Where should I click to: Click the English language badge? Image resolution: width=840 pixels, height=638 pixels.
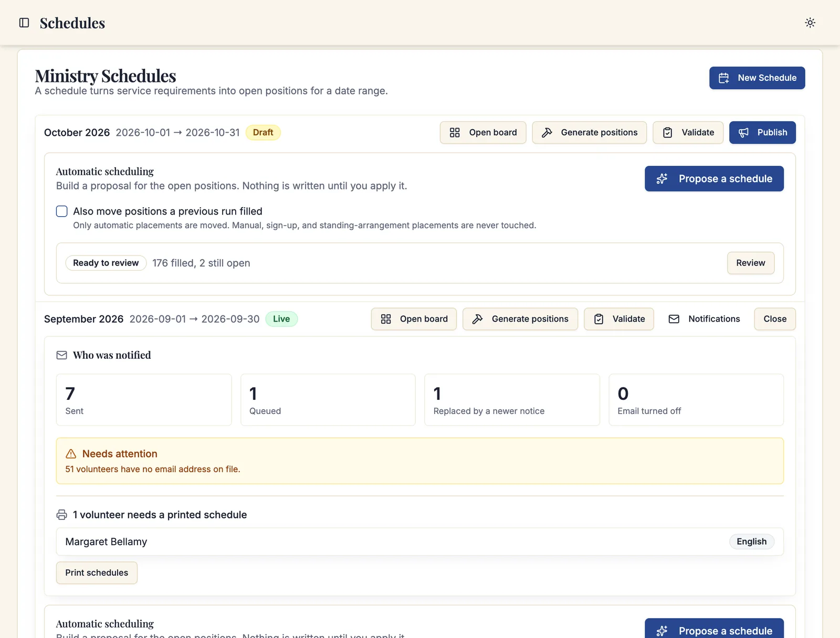point(751,541)
